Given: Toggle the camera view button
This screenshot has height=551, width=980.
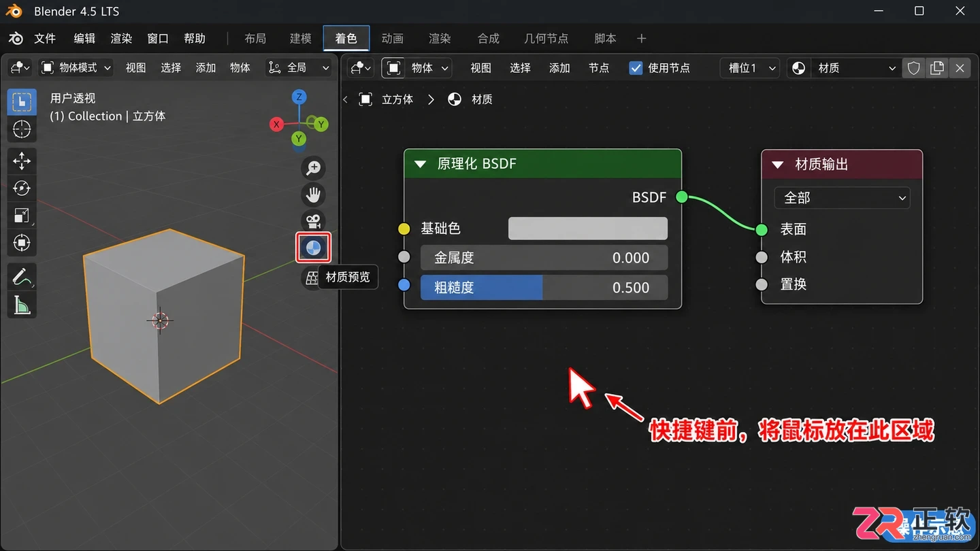Looking at the screenshot, I should (313, 222).
